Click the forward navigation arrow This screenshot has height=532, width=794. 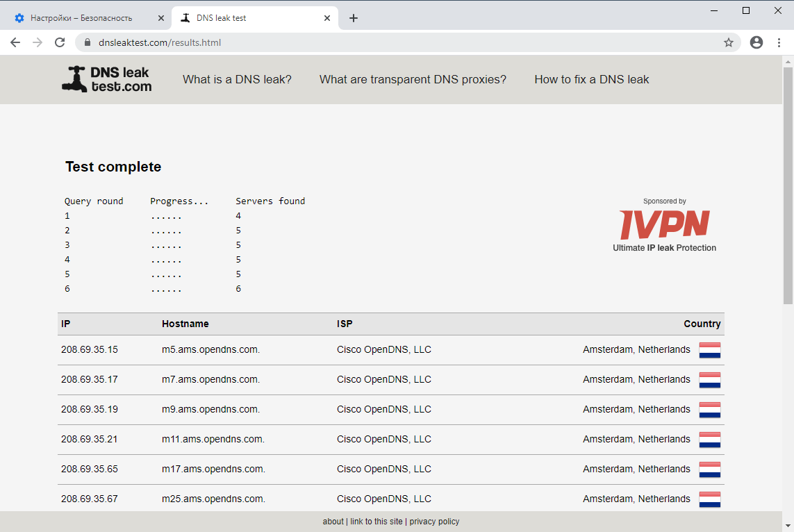[38, 42]
